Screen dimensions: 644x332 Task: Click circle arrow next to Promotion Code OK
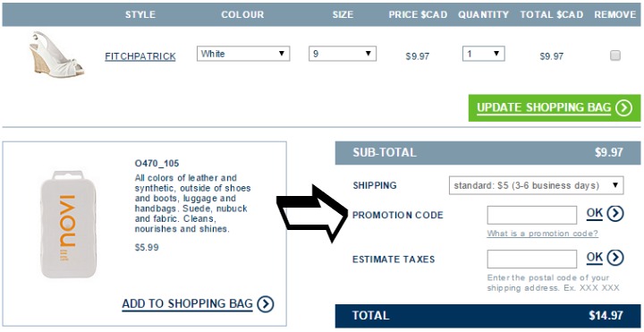tap(614, 214)
